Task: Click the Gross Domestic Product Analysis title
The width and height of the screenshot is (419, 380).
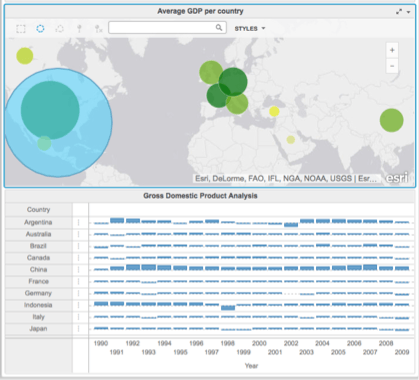Action: (200, 196)
